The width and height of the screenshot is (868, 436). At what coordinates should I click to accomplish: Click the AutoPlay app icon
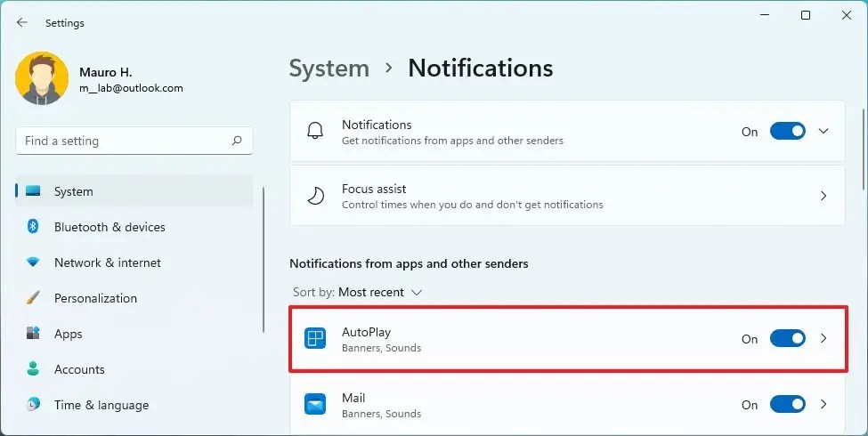tap(315, 339)
